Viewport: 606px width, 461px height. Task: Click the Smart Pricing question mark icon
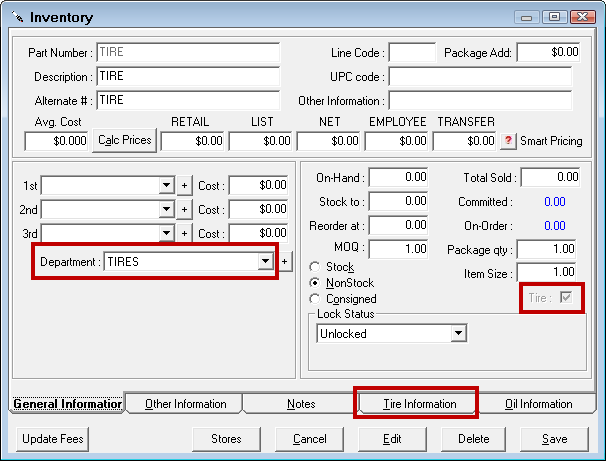pyautogui.click(x=508, y=141)
